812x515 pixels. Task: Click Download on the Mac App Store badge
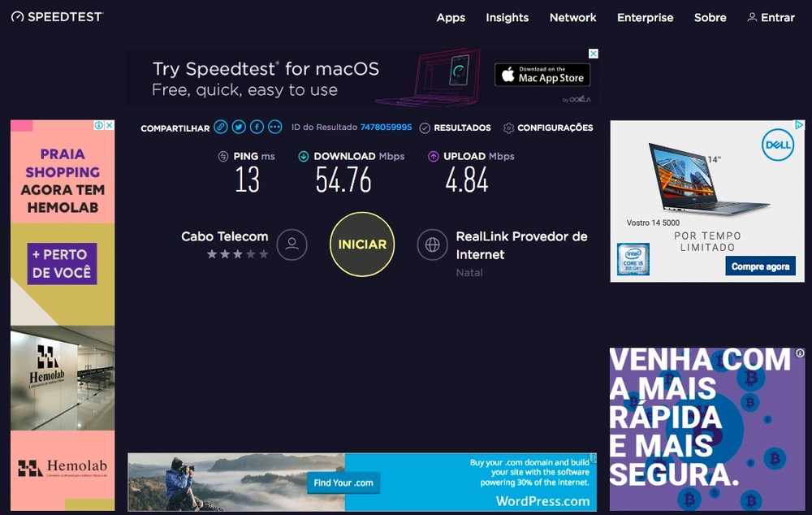click(542, 75)
